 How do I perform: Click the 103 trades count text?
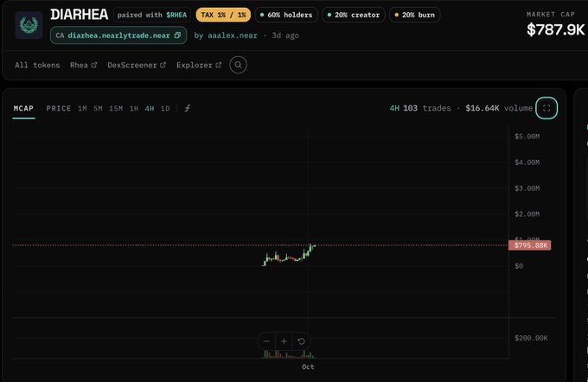[427, 108]
